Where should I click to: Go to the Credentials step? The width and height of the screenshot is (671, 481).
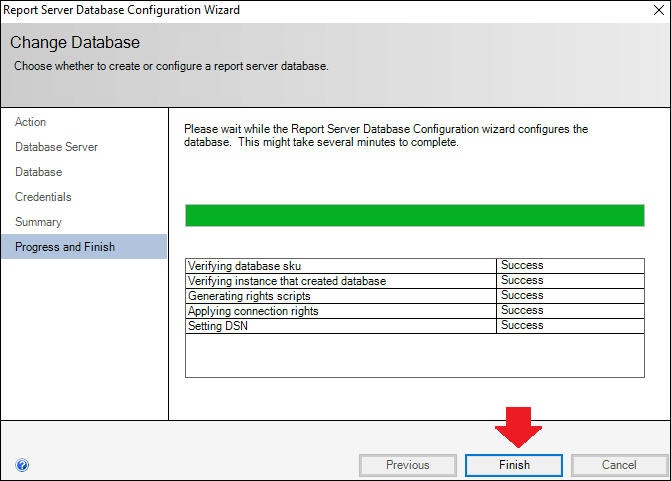[43, 197]
